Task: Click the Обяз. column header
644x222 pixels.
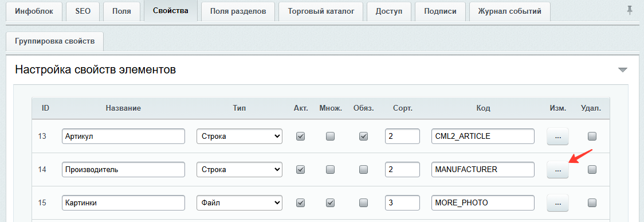Action: coord(363,108)
